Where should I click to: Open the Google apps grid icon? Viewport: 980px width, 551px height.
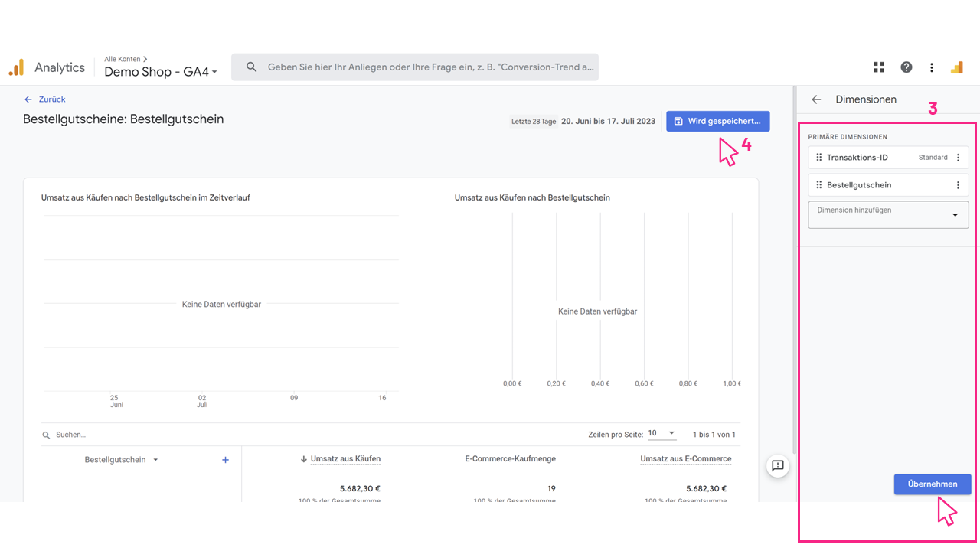[x=879, y=67]
